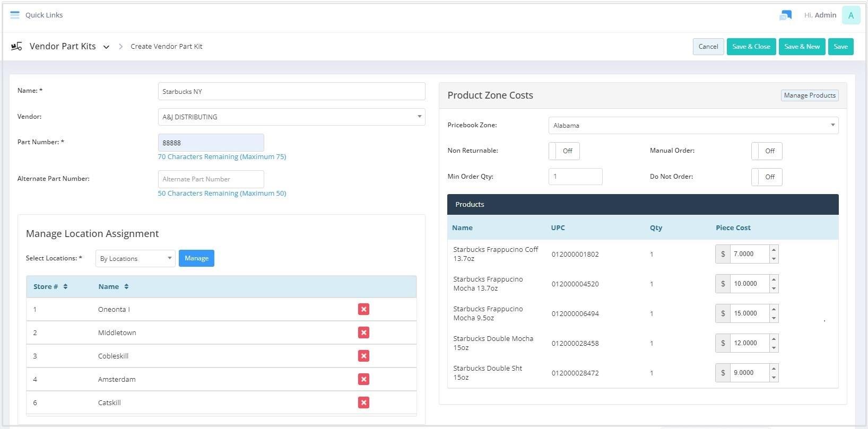Toggle the Non Returnable switch

pos(564,151)
